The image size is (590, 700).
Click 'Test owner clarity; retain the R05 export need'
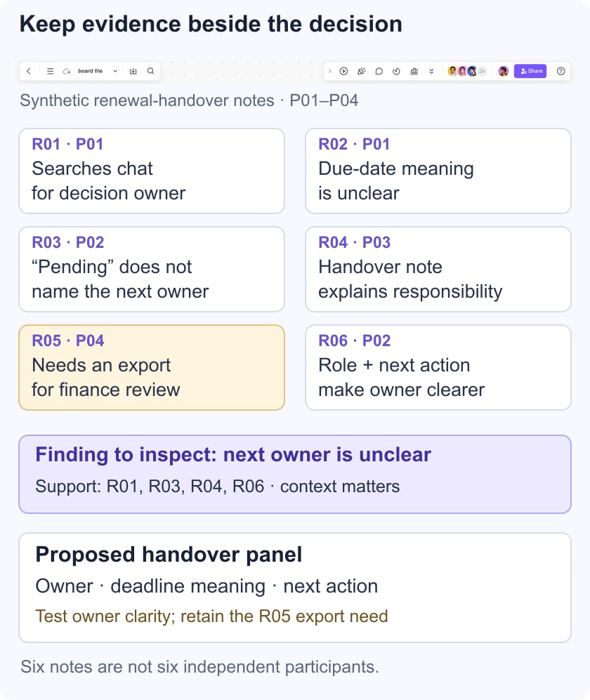click(211, 616)
